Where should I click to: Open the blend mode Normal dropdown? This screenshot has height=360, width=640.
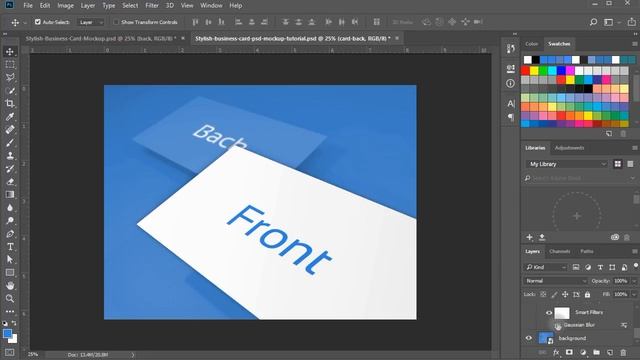(556, 281)
